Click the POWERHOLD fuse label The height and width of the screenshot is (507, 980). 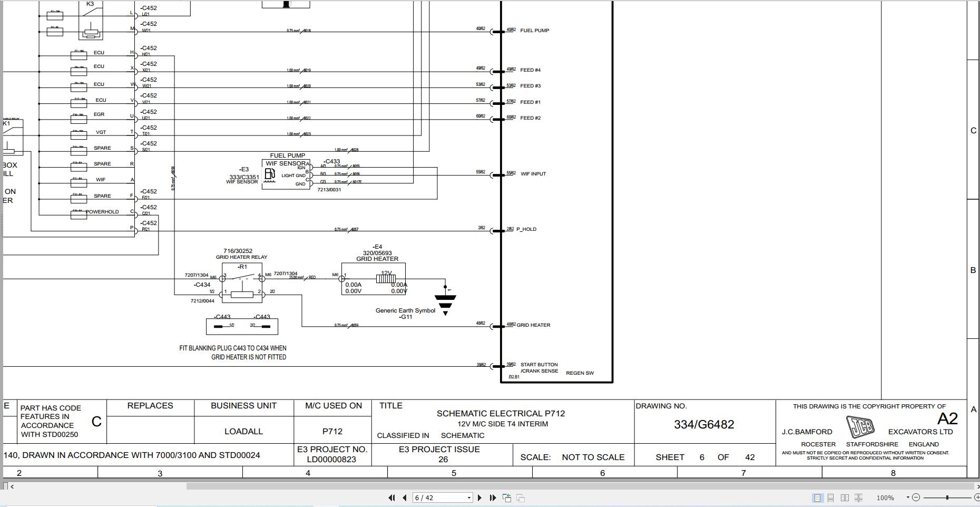point(103,212)
